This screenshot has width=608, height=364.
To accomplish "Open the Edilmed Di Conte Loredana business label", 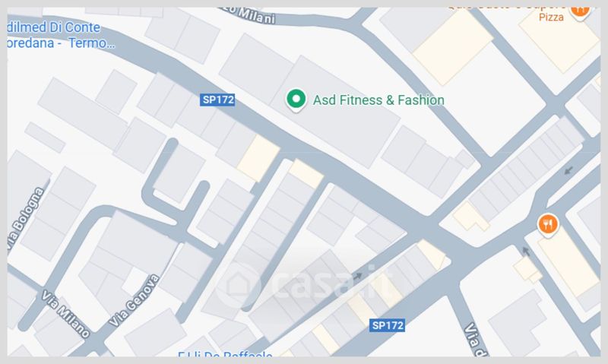I will pos(61,35).
